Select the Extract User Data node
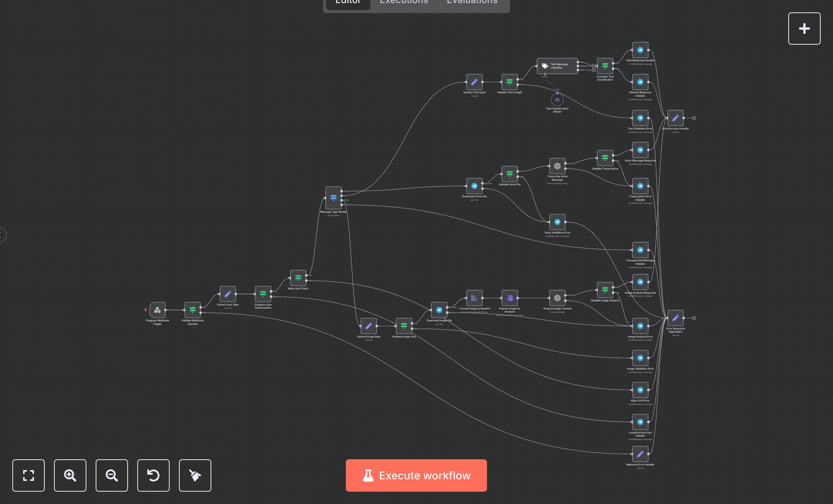This screenshot has width=833, height=504. click(228, 294)
